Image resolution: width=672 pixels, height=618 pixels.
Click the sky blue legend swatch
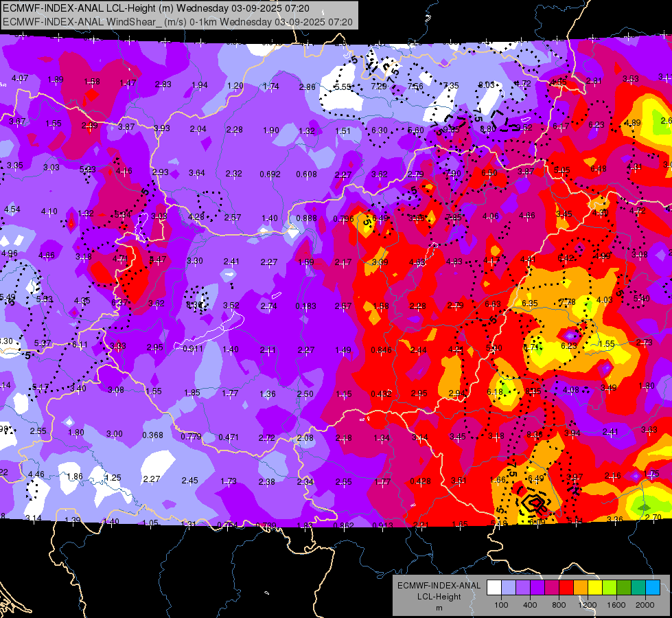click(x=653, y=588)
